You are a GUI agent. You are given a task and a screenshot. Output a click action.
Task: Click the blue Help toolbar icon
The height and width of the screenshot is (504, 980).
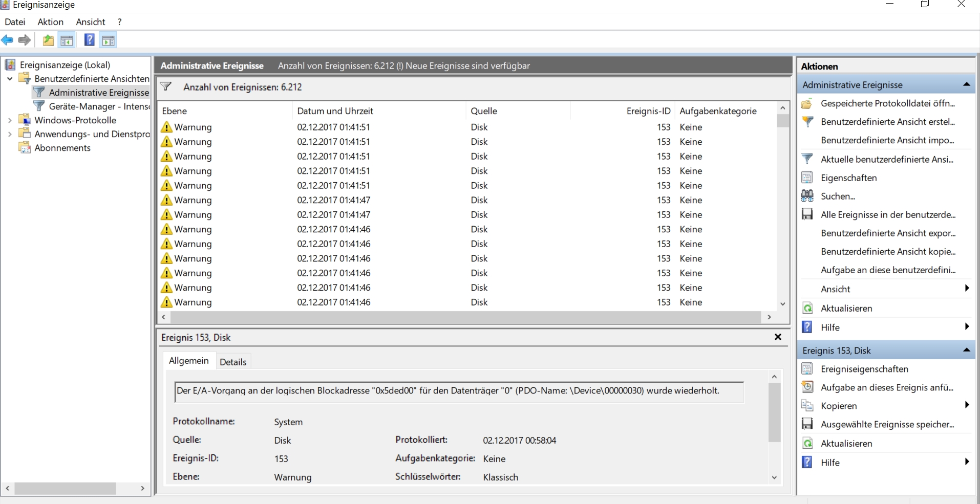[89, 40]
